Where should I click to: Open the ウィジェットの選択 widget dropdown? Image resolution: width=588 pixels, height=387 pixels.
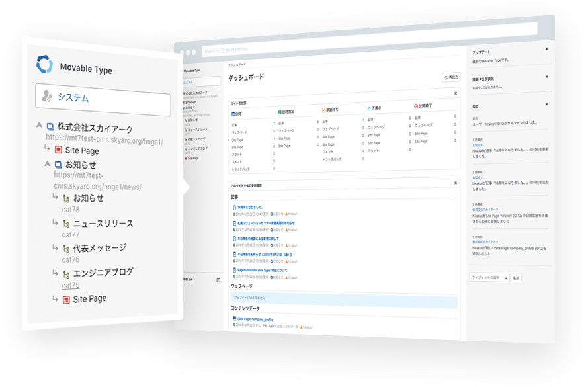pyautogui.click(x=489, y=277)
